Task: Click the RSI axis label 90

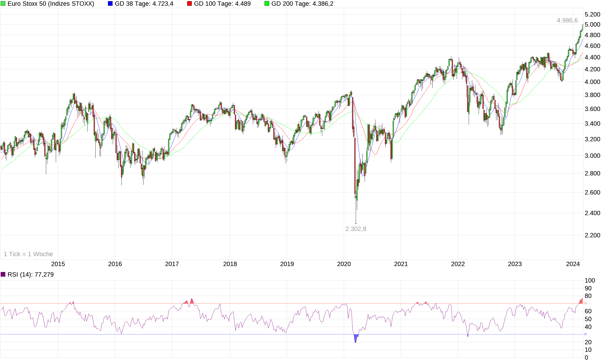Action: click(588, 288)
